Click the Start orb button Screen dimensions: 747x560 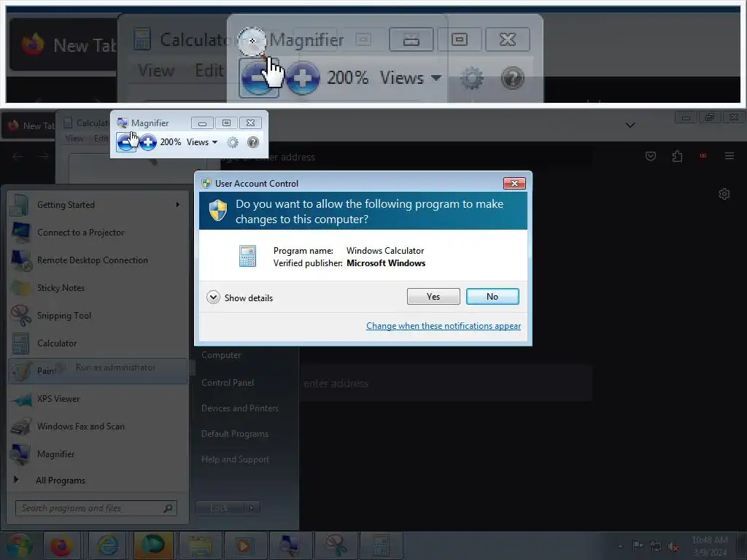pos(19,545)
